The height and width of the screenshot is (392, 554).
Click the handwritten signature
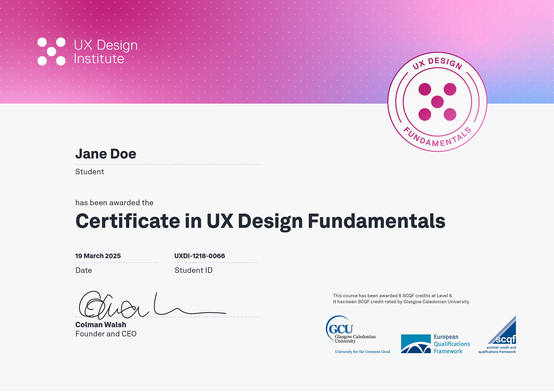click(153, 305)
